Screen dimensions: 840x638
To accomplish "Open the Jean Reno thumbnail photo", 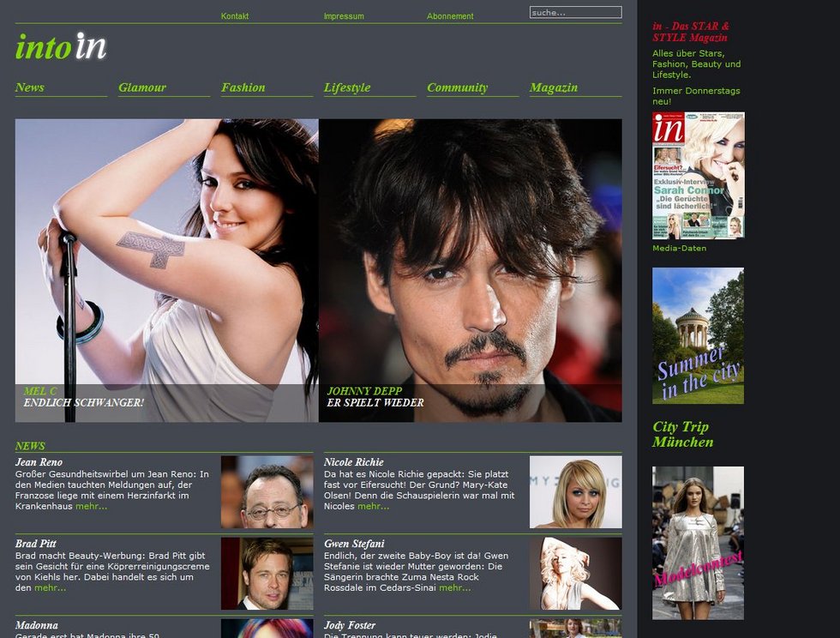I will [x=267, y=492].
